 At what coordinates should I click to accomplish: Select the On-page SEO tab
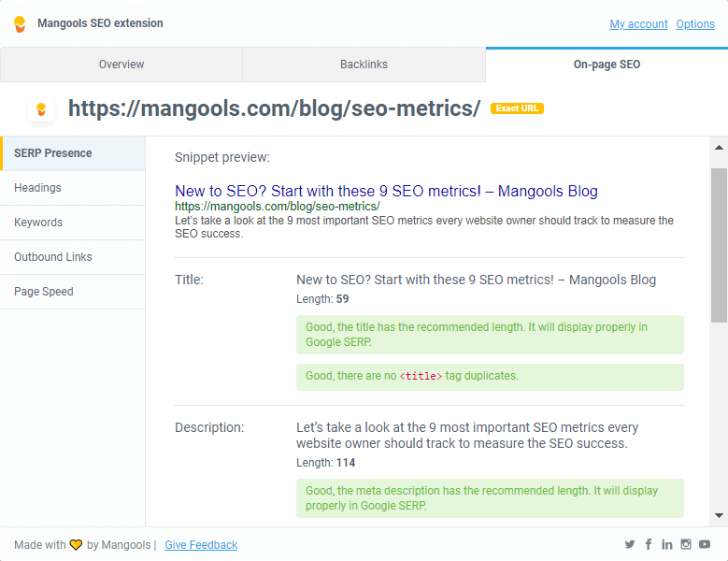click(607, 65)
